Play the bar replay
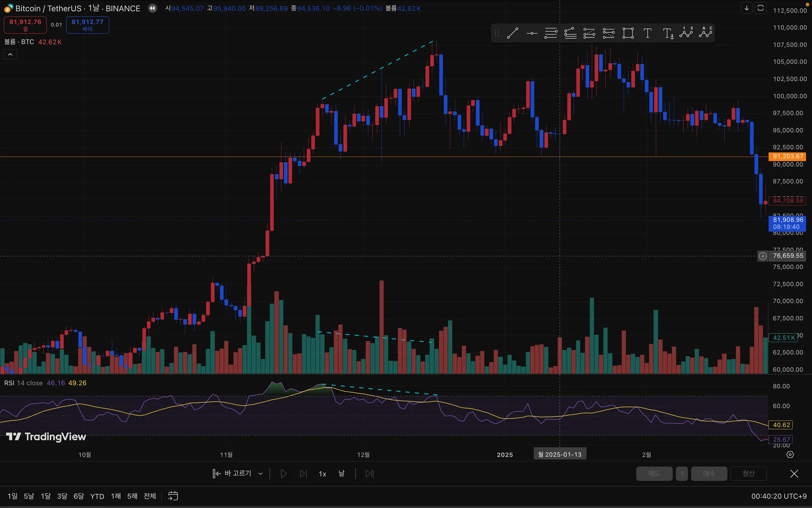Screen dimensions: 812x508 coord(284,474)
